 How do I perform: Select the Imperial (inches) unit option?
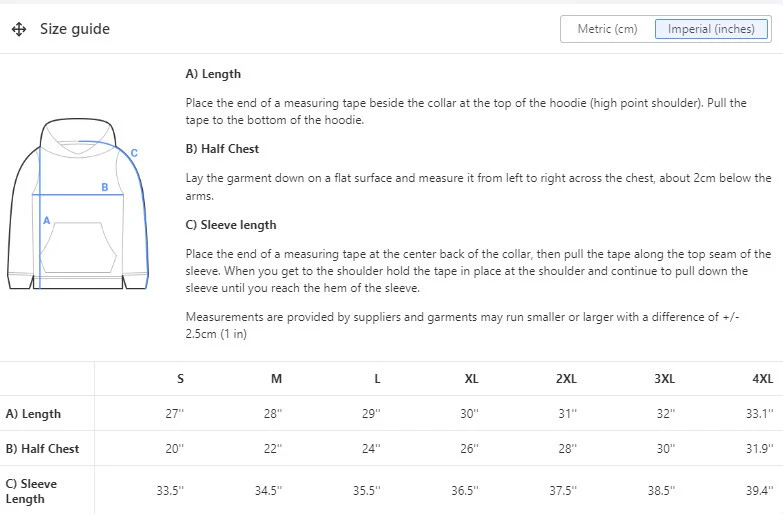point(711,29)
